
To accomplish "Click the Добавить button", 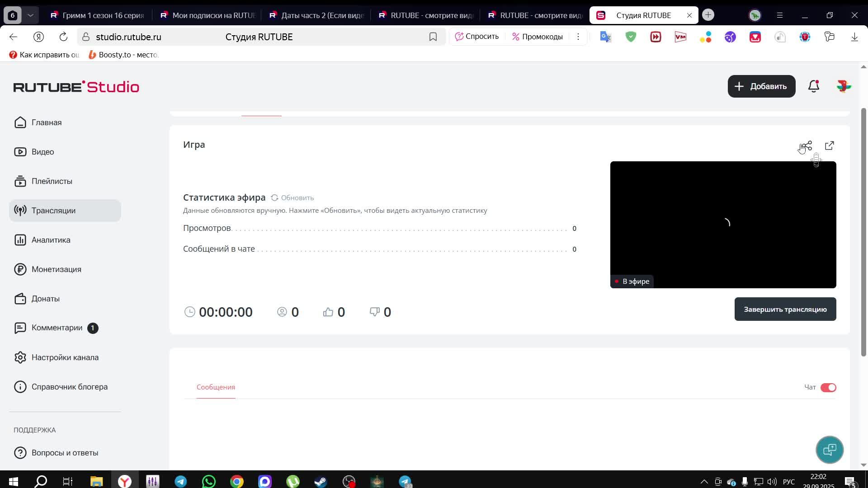I will [x=761, y=86].
